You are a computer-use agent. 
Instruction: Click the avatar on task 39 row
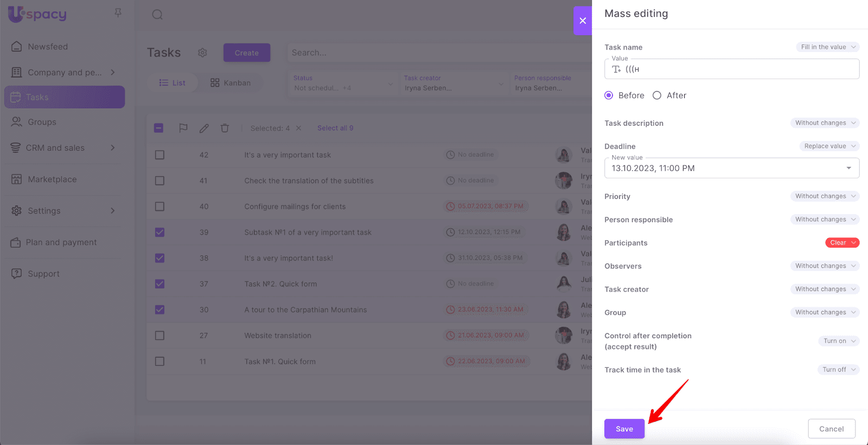tap(564, 233)
